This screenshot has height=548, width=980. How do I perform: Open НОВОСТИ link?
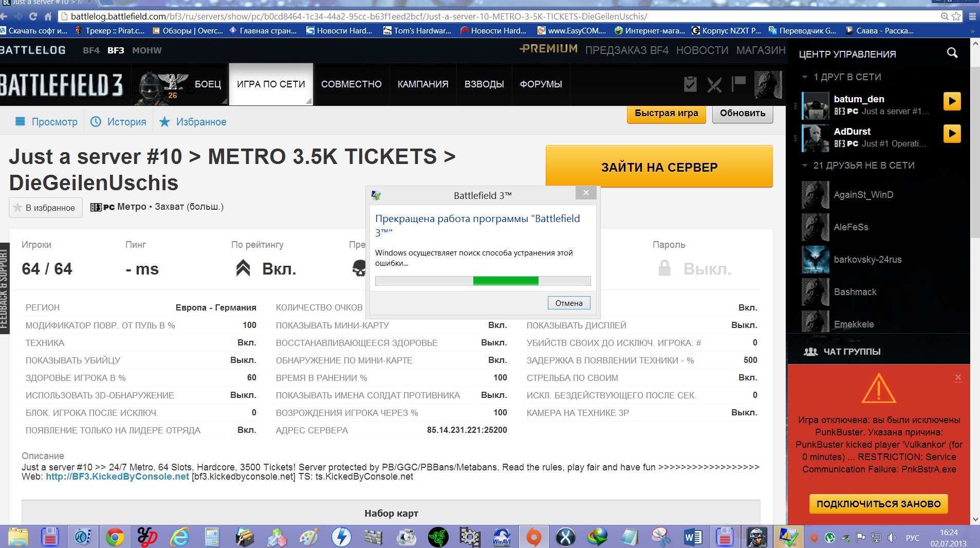[702, 50]
